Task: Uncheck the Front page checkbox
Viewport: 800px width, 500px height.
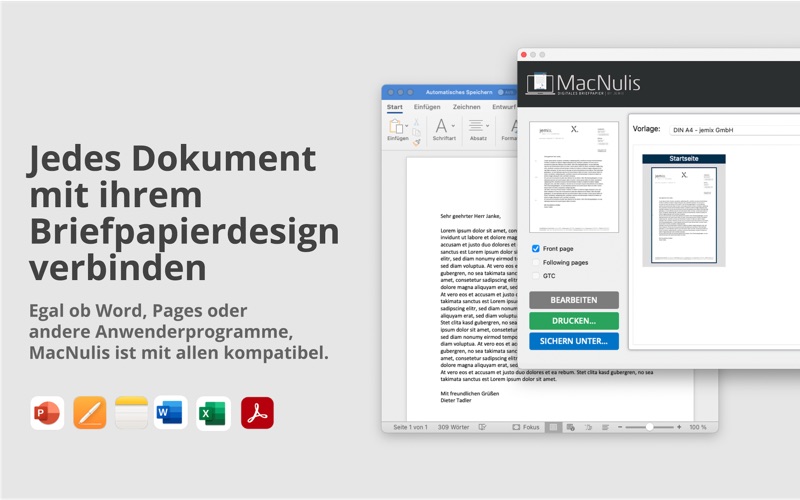Action: click(536, 248)
